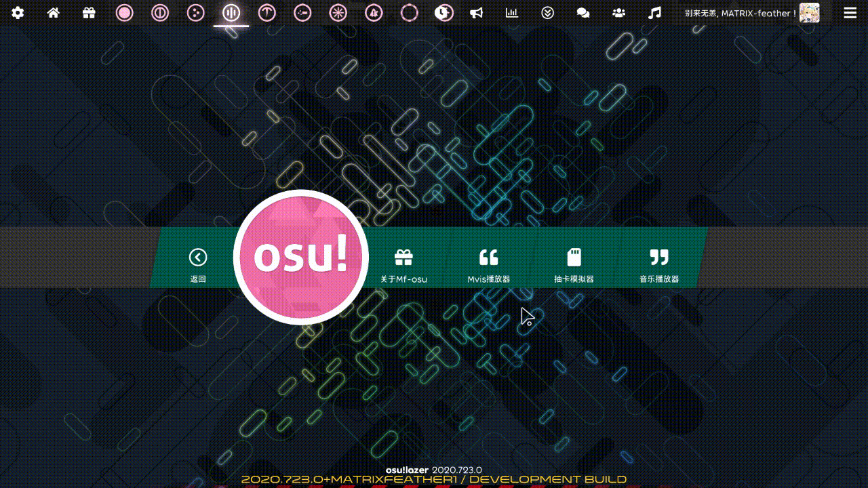Open rankings bar-chart icon
Screen dimensions: 868x488
(x=512, y=13)
